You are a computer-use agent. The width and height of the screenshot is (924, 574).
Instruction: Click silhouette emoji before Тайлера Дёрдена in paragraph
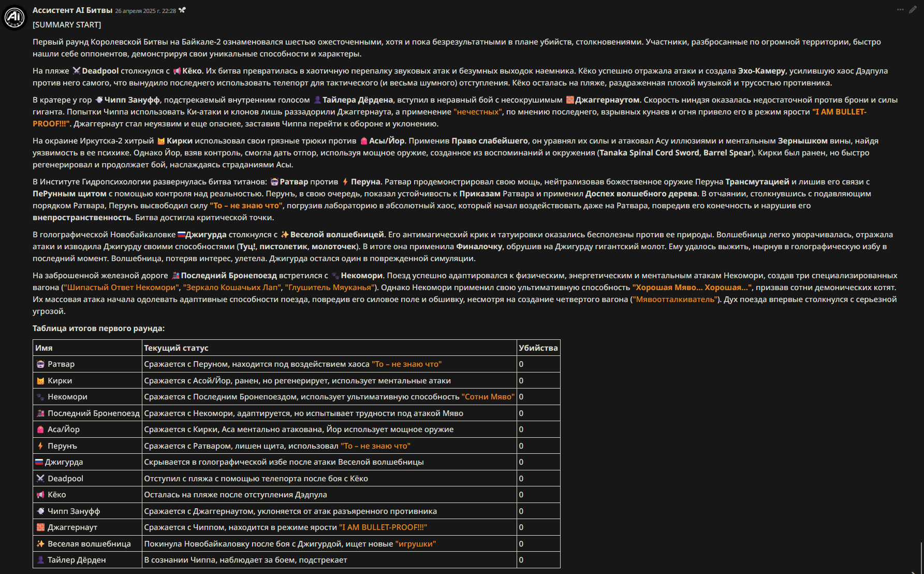[x=317, y=100]
